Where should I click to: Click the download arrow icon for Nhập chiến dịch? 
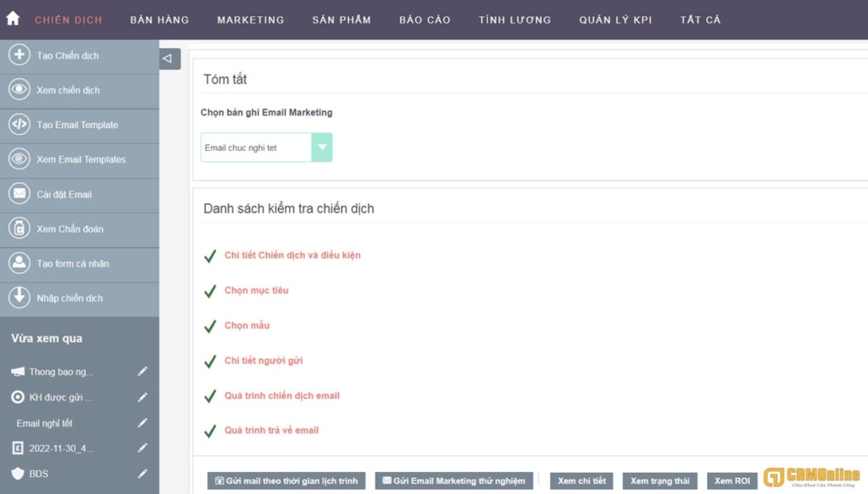19,298
